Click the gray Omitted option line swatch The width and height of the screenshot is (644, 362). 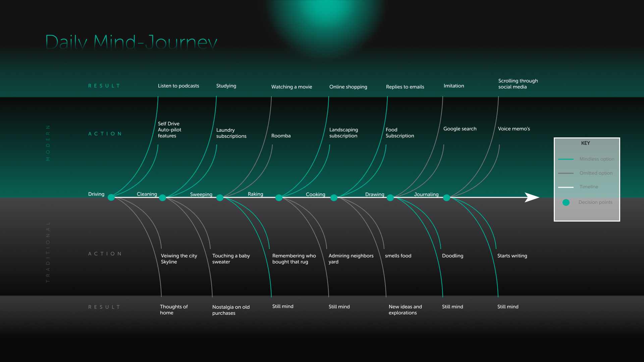point(566,173)
